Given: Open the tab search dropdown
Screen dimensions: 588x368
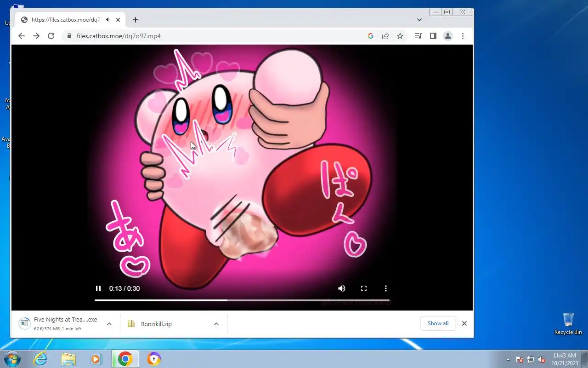Looking at the screenshot, I should click(x=419, y=20).
